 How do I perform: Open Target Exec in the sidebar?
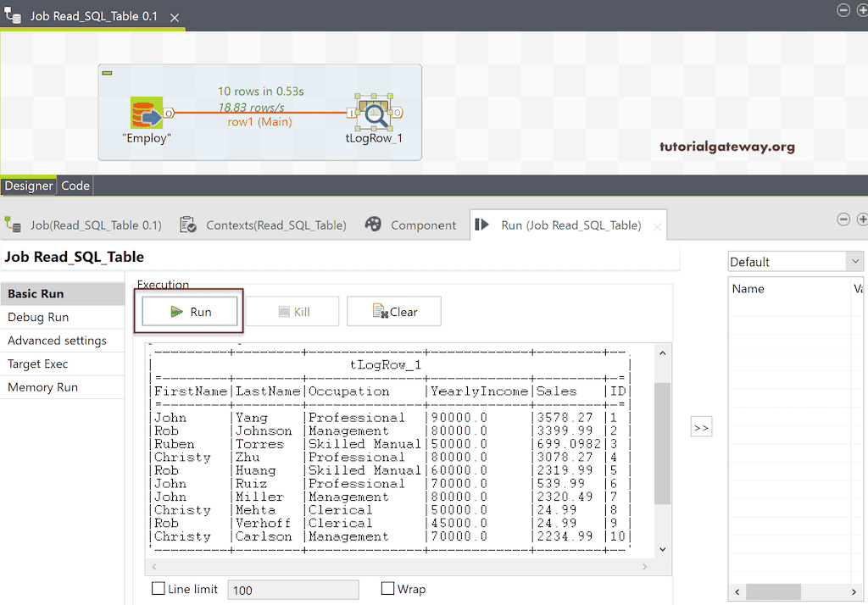point(63,364)
